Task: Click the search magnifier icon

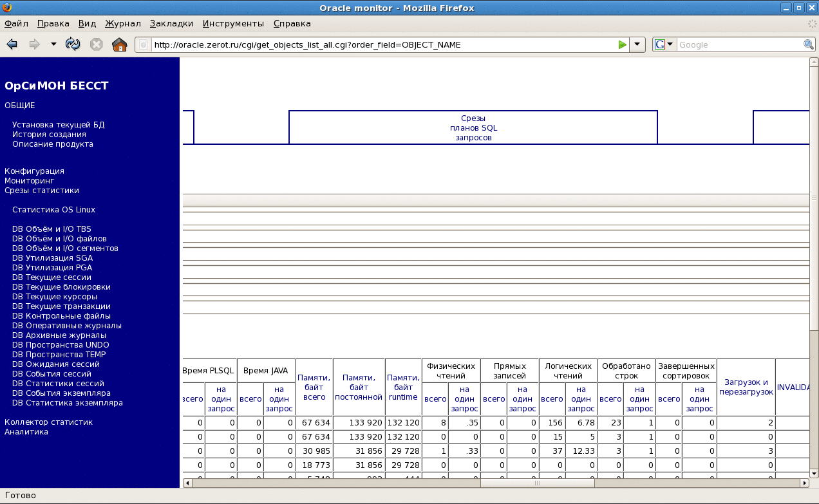Action: 809,44
